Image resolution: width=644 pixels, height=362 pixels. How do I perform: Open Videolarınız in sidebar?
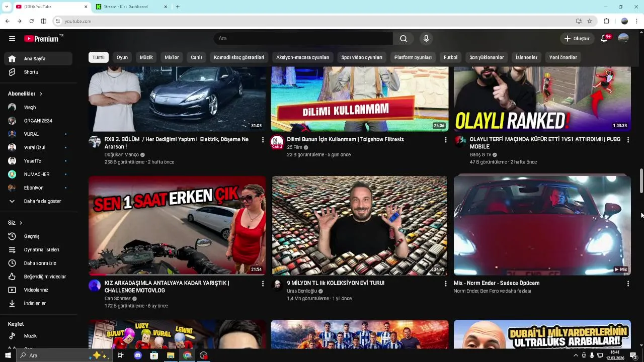pyautogui.click(x=38, y=290)
